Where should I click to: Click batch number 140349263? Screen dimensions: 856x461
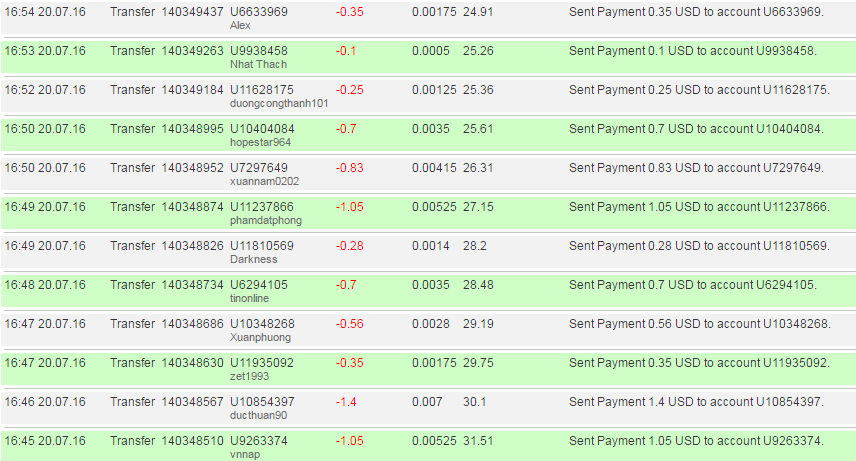click(192, 51)
